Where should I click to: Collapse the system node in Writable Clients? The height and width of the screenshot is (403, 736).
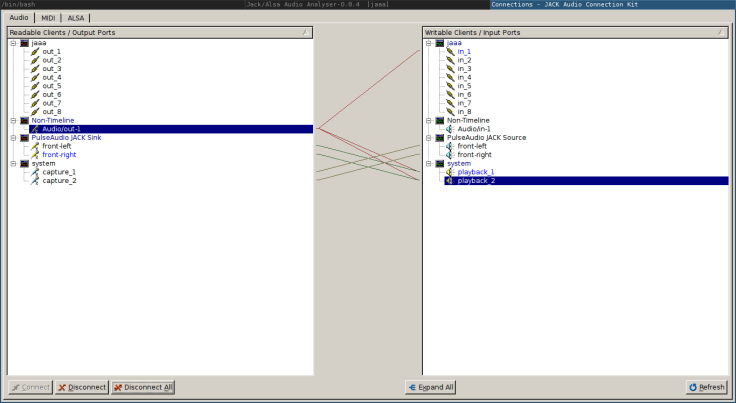(x=429, y=163)
